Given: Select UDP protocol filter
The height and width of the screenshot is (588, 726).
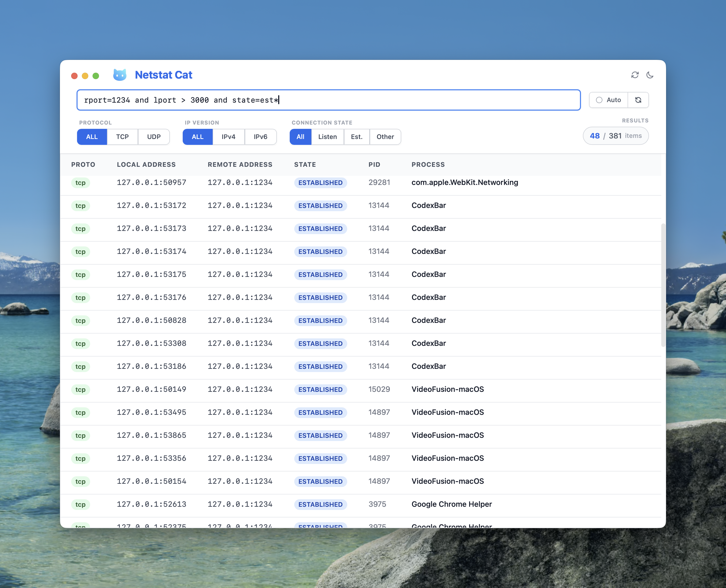Looking at the screenshot, I should click(154, 137).
